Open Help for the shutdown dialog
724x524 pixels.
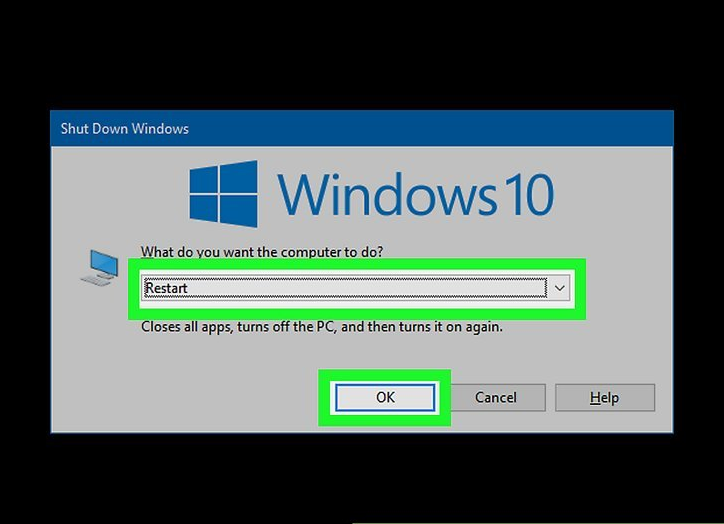[605, 398]
